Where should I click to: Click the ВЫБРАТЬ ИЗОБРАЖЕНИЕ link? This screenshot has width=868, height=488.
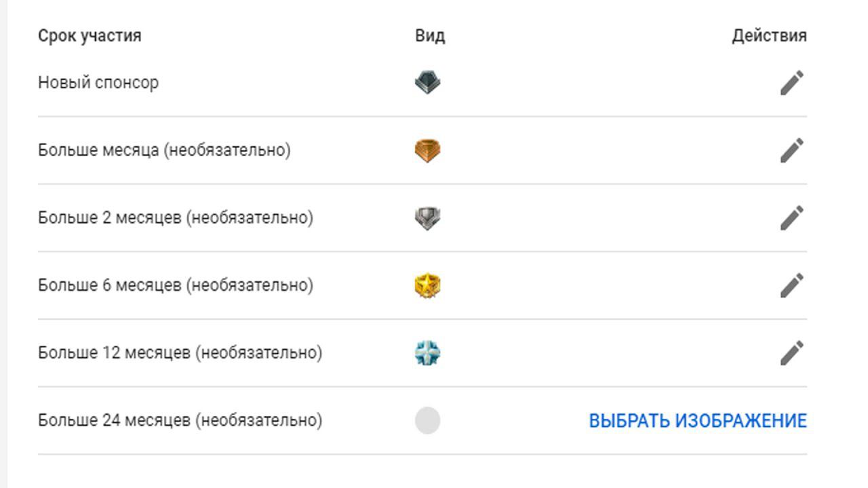[697, 421]
